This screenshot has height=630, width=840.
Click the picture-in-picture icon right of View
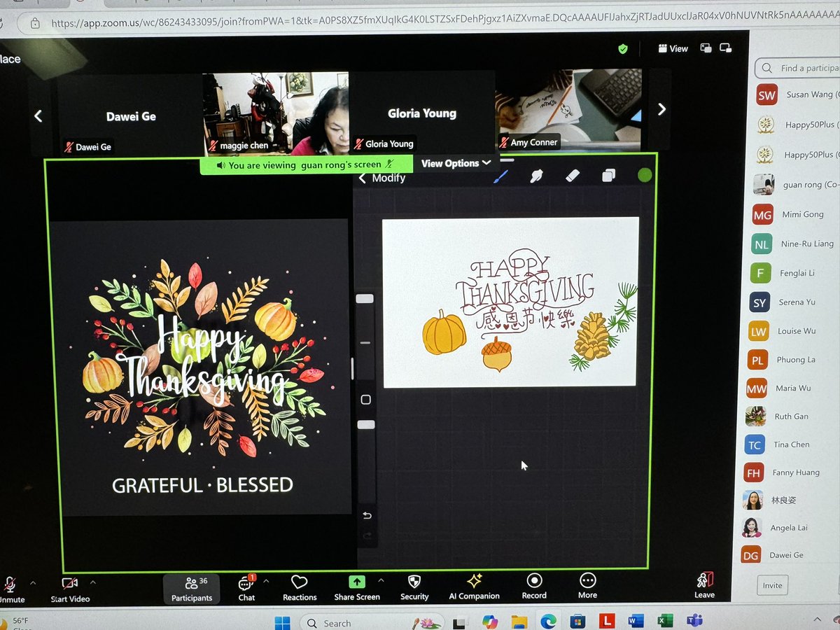(x=706, y=48)
